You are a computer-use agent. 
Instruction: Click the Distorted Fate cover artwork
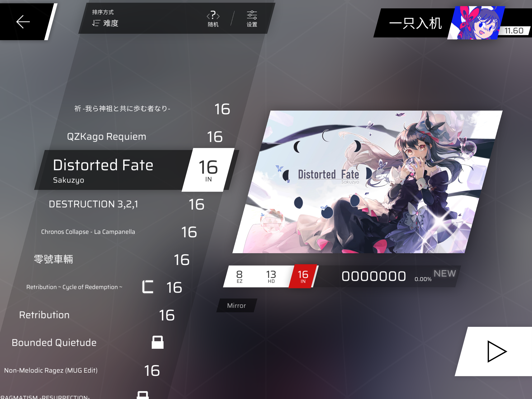(x=367, y=182)
